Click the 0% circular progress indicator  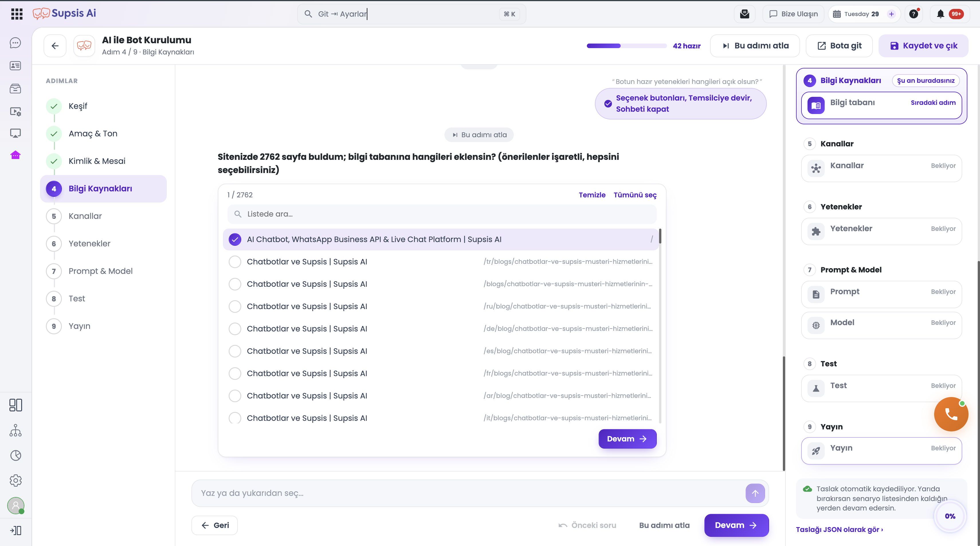tap(950, 516)
